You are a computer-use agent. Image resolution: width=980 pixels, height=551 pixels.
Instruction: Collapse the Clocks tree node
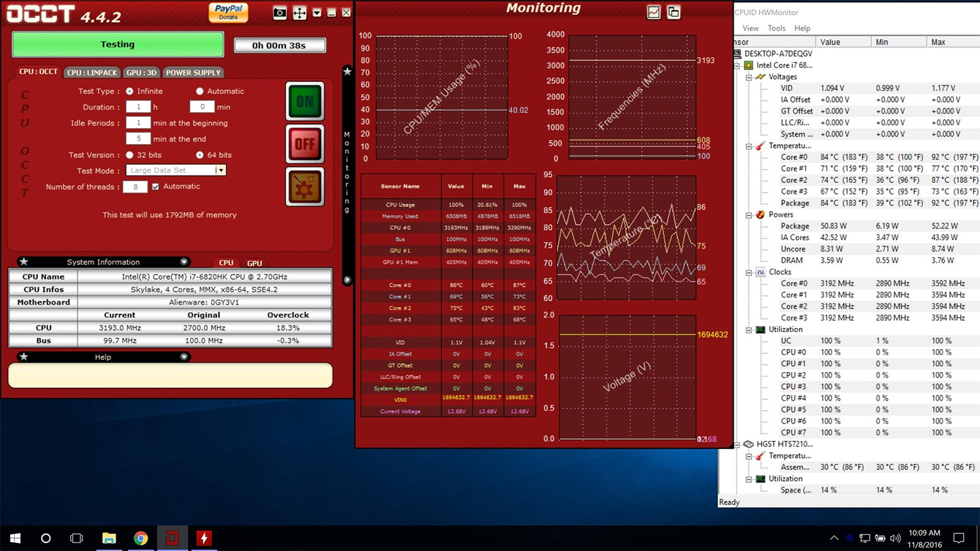tap(749, 272)
